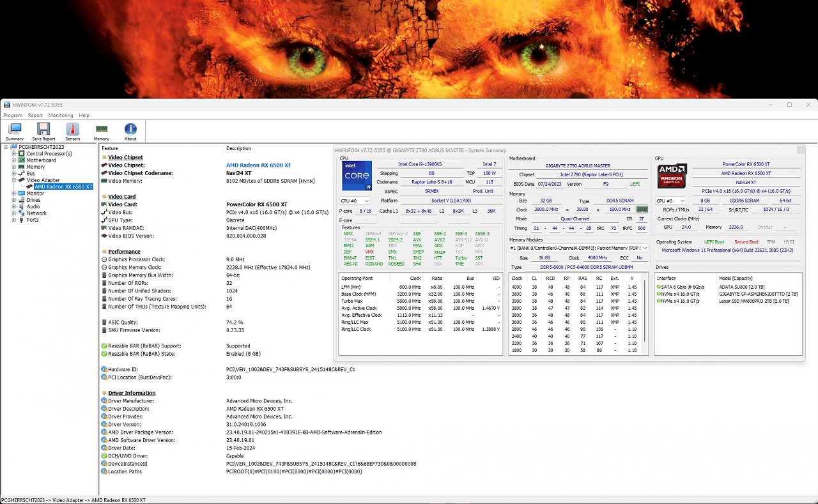This screenshot has height=504, width=818.
Task: Click GIGABYTE Z790 AORUS MASTER motherboard field
Action: (x=578, y=165)
